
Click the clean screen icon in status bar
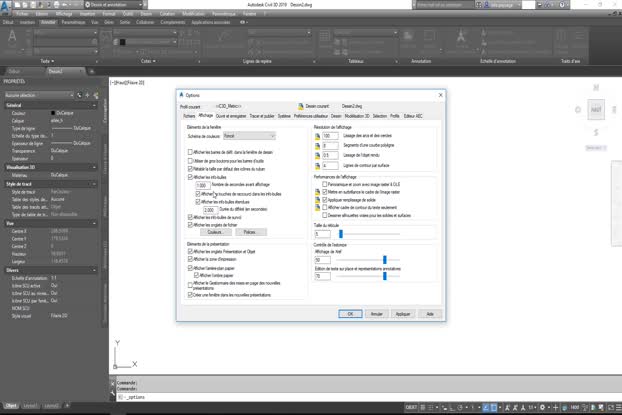coord(611,407)
